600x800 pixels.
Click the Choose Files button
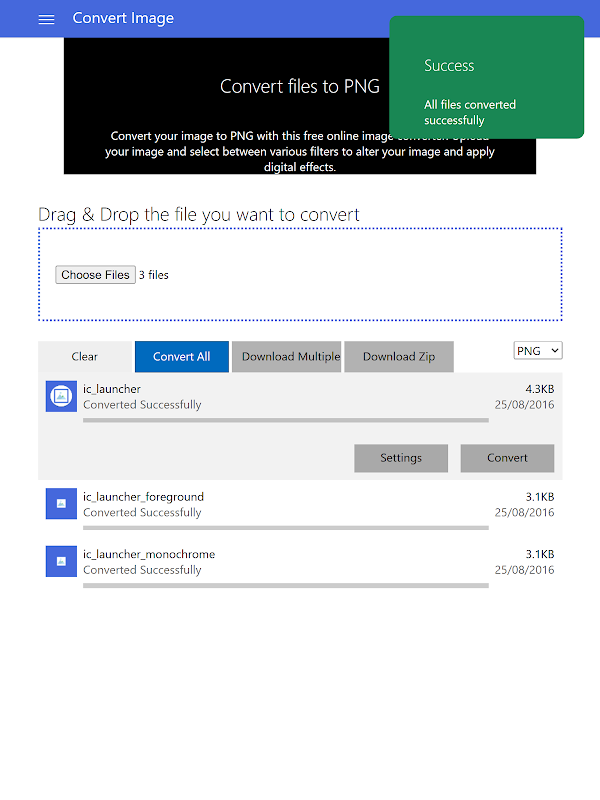(x=95, y=274)
